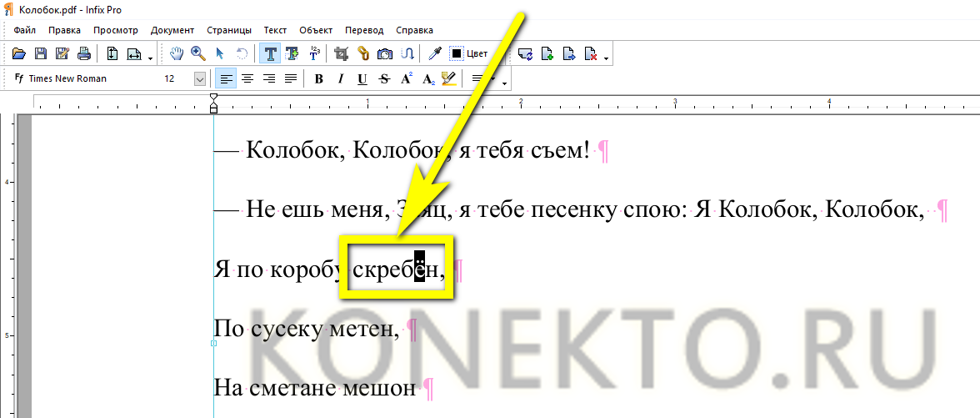Activate the Zoom magnifier tool
Screen dimensions: 980x418
pos(198,54)
